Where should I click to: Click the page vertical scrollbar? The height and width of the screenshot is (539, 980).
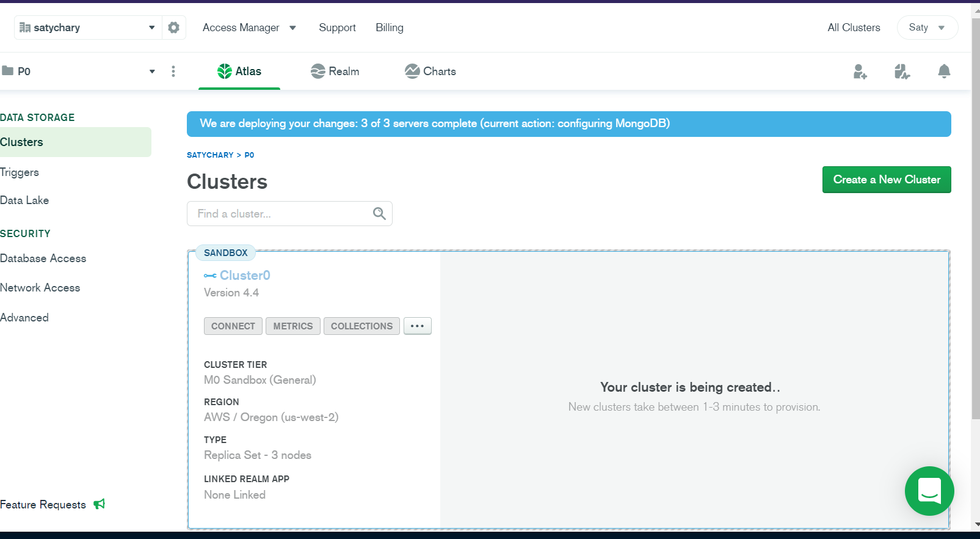click(x=976, y=220)
